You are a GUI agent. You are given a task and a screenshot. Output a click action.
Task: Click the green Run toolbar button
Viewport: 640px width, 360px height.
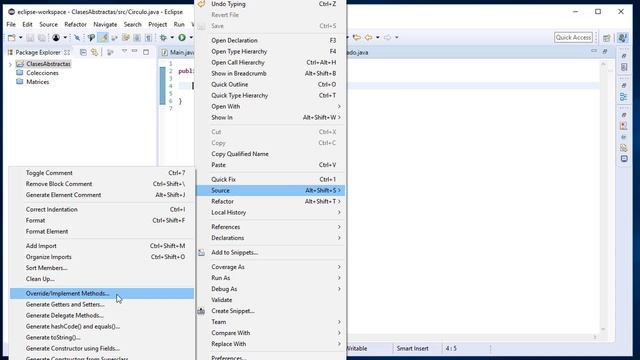pyautogui.click(x=182, y=38)
